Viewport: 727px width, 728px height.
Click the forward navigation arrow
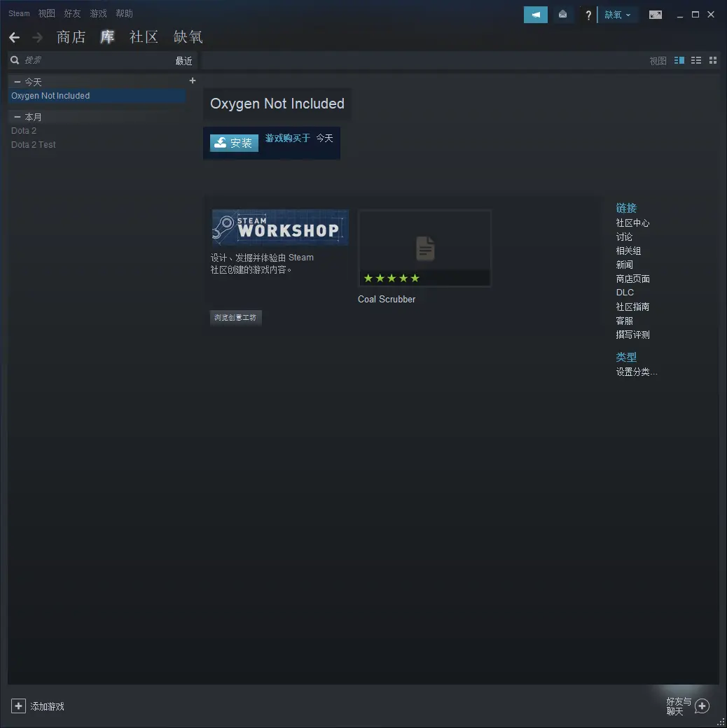tap(37, 37)
